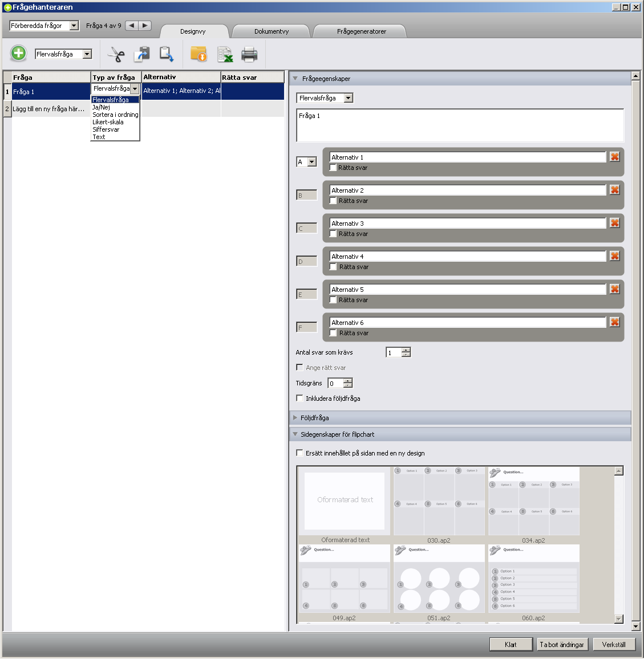Choose Likert-skala in the dropdown list
The height and width of the screenshot is (659, 644).
click(115, 122)
